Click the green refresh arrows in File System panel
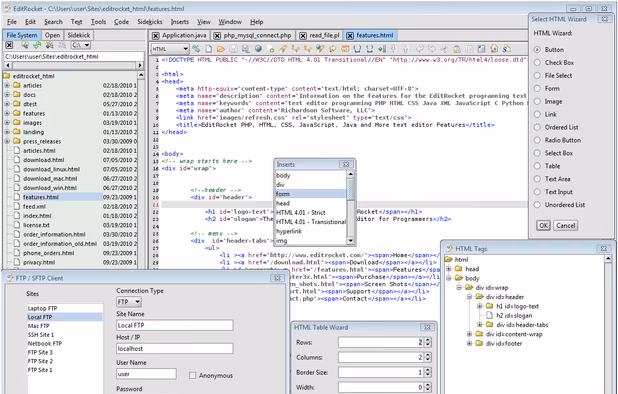The height and width of the screenshot is (394, 618). 37,45
